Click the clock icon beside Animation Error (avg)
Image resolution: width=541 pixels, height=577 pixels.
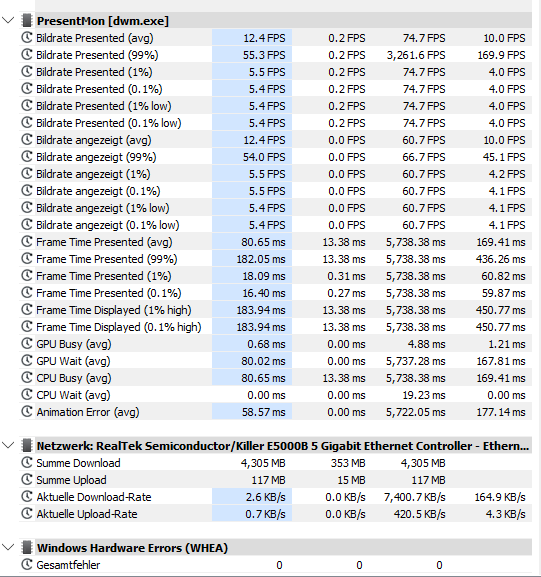click(x=27, y=411)
